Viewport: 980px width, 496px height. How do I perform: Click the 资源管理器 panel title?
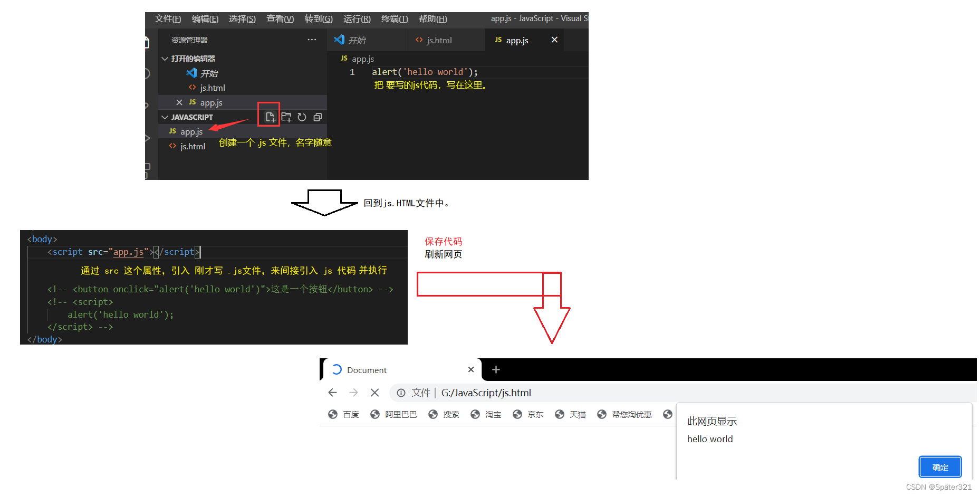pos(189,40)
